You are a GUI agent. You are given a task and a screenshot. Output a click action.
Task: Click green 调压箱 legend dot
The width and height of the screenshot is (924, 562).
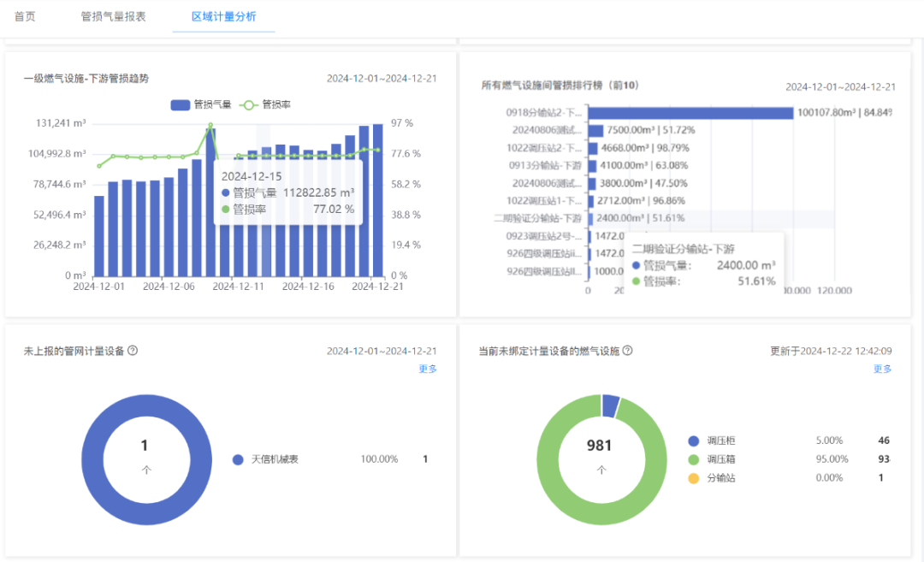coord(694,459)
